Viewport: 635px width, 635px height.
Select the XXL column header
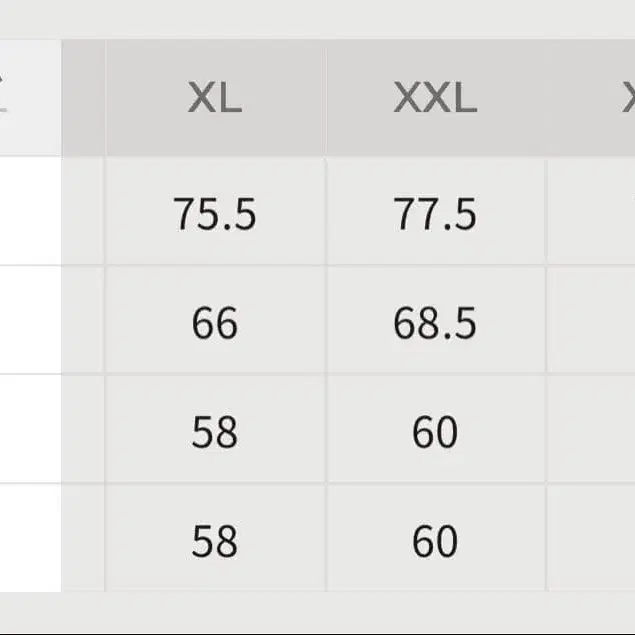pos(435,98)
